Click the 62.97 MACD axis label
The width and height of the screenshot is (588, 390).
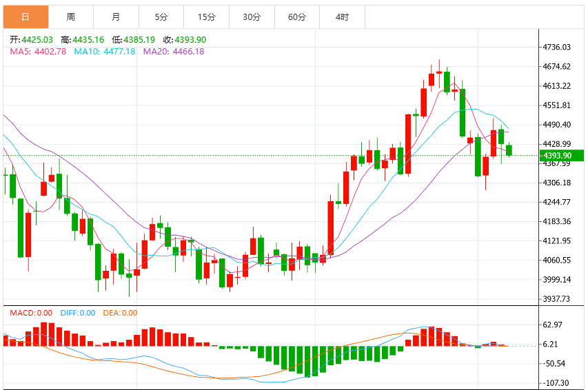(x=553, y=325)
